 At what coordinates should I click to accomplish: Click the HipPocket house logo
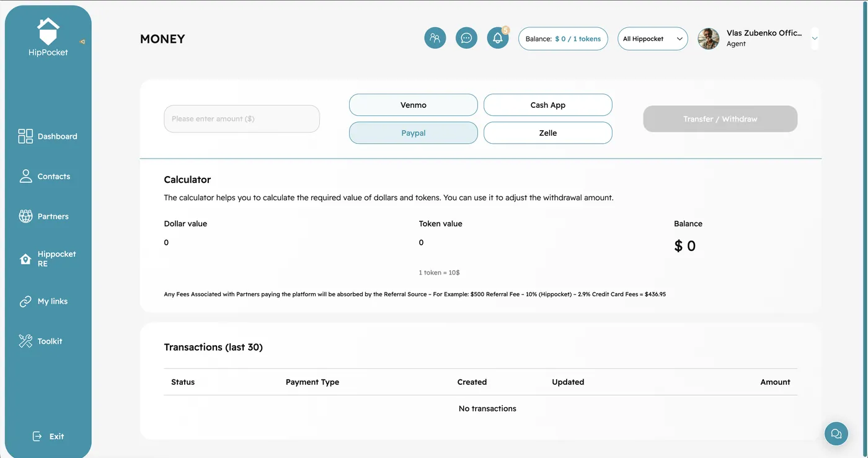pyautogui.click(x=48, y=32)
